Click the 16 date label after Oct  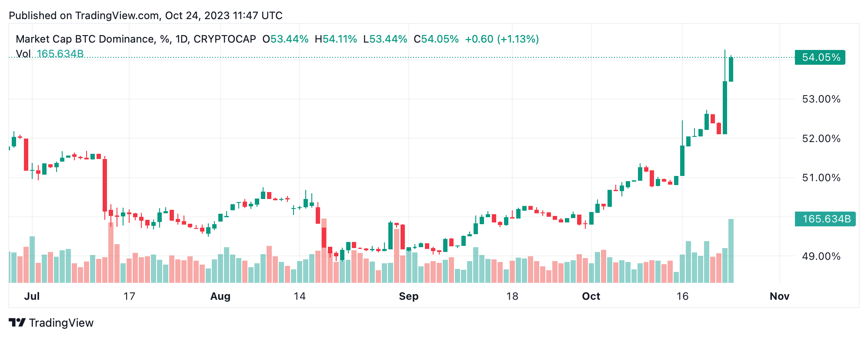click(682, 296)
